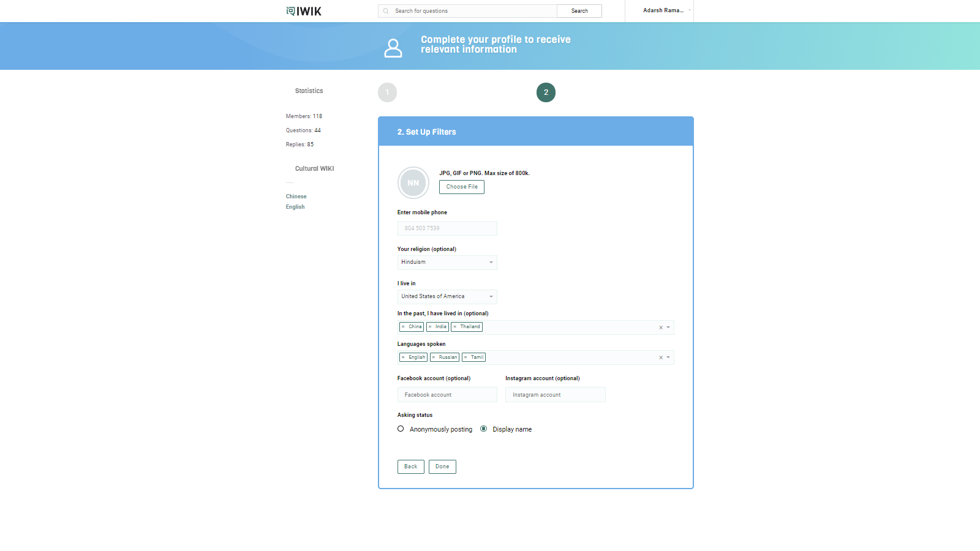
Task: Click Choose File button
Action: pos(462,187)
